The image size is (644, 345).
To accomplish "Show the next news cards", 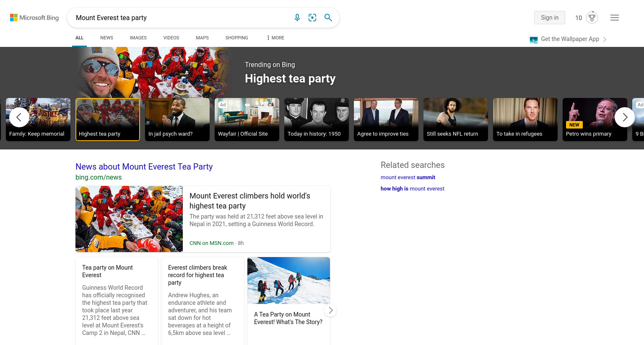I will pyautogui.click(x=330, y=310).
